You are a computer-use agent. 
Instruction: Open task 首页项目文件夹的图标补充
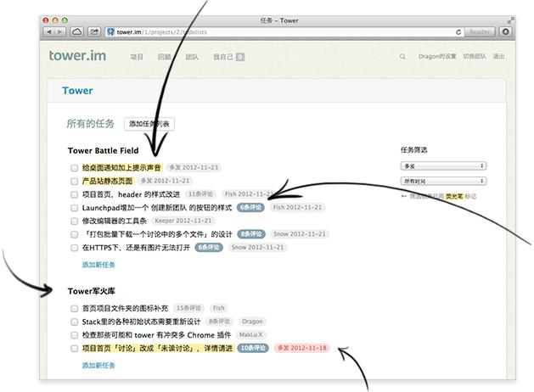pos(125,308)
